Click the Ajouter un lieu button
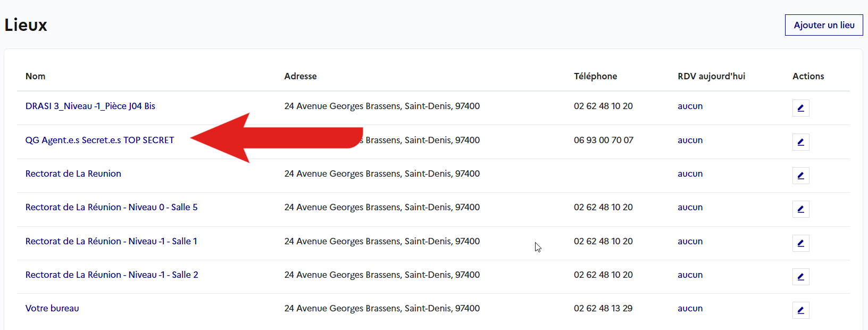 point(824,25)
